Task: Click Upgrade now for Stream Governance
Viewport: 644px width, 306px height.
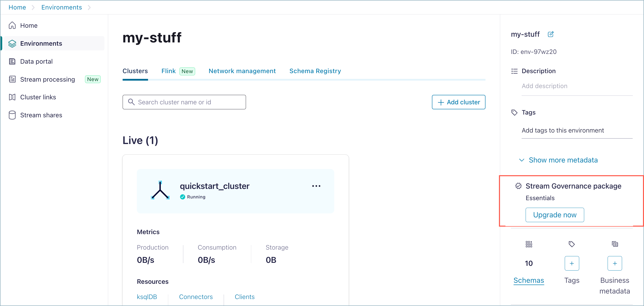Action: [x=555, y=215]
